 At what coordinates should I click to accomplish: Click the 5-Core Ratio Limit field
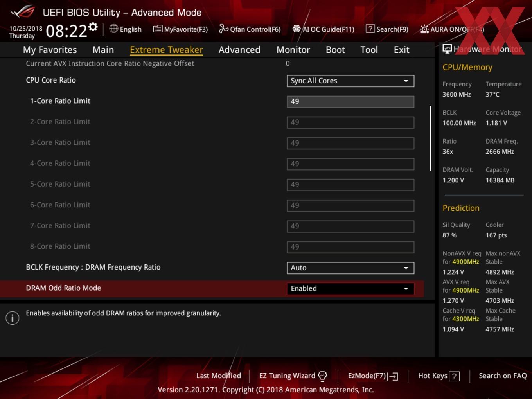350,184
